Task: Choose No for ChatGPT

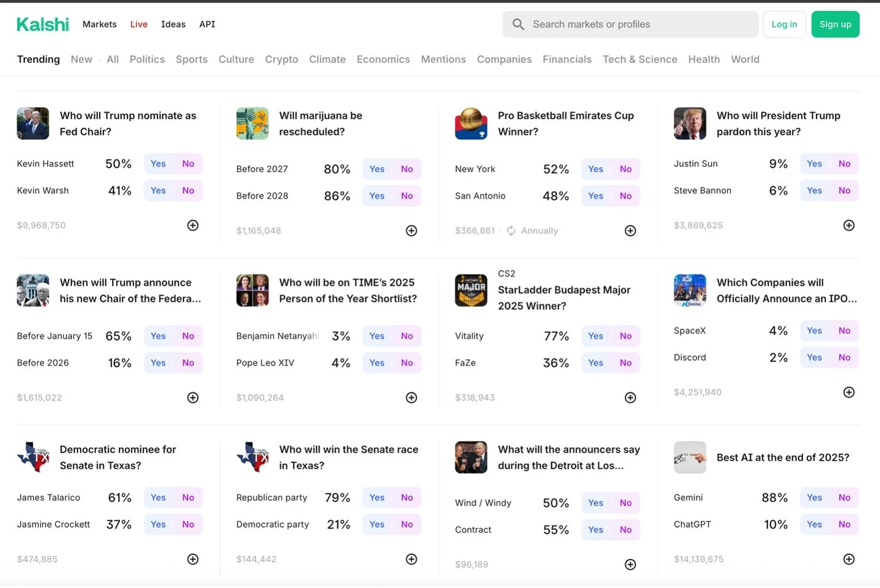Action: coord(844,525)
